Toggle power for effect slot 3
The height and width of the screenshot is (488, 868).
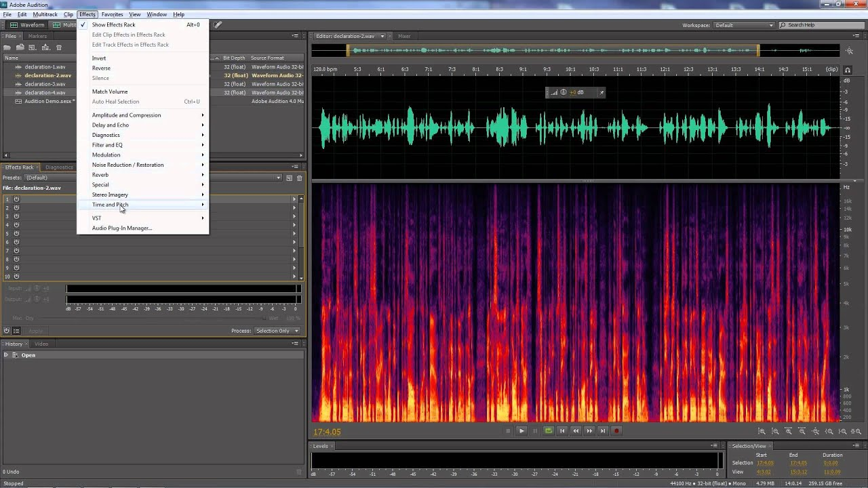point(16,216)
